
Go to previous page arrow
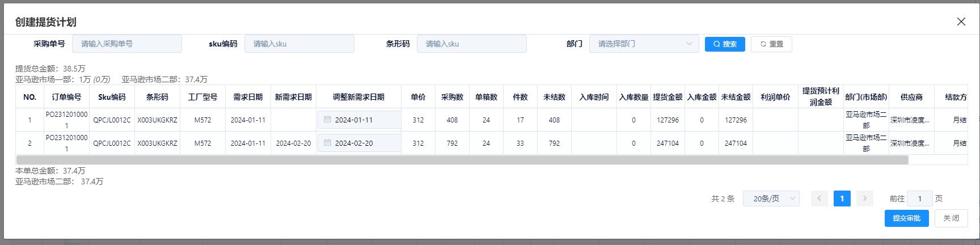(x=820, y=198)
